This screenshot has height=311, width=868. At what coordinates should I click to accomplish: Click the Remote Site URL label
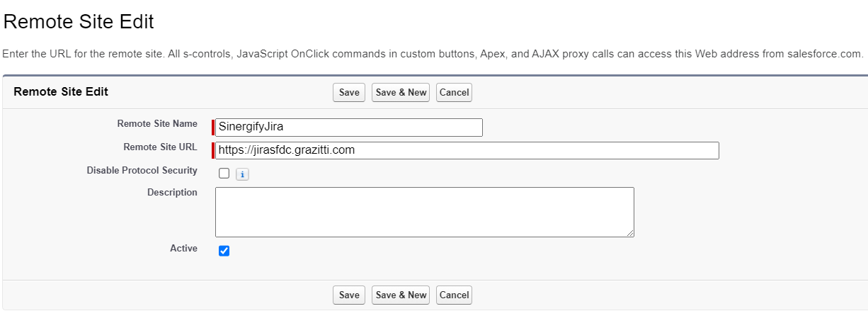click(160, 147)
